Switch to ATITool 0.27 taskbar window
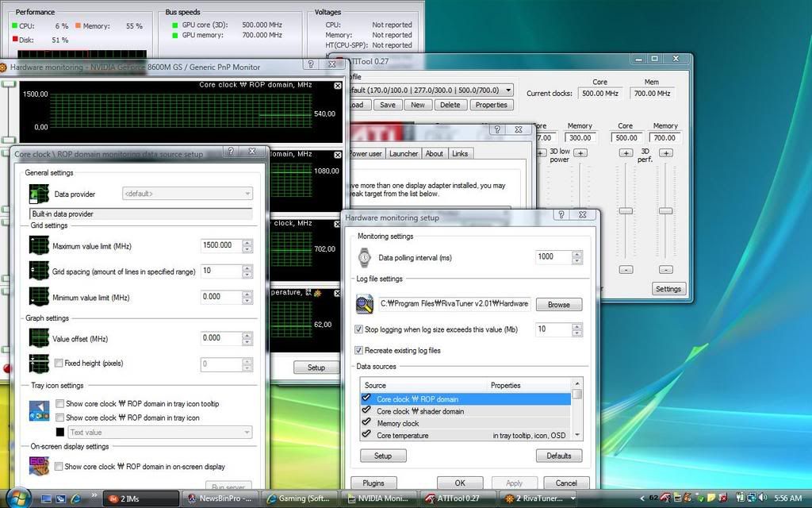Image resolution: width=812 pixels, height=508 pixels. tap(459, 498)
